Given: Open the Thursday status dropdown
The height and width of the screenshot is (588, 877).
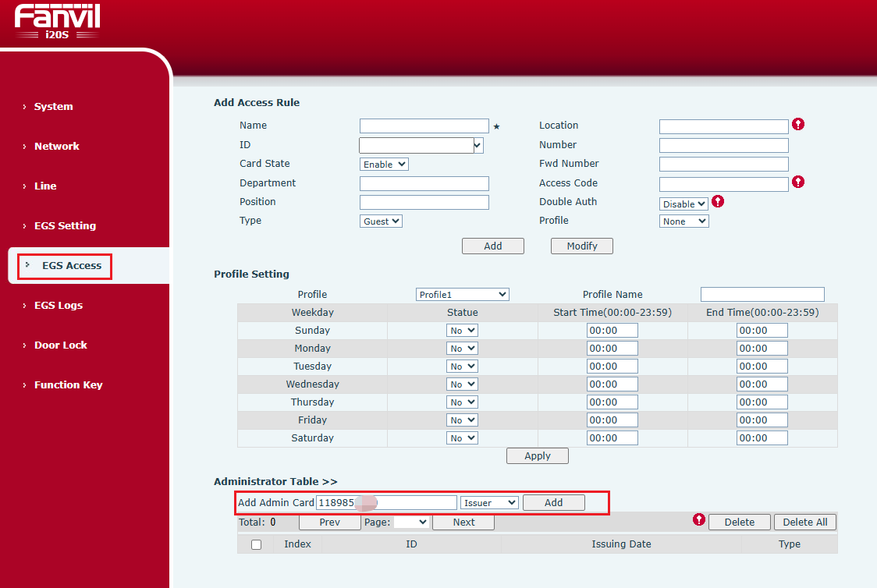Looking at the screenshot, I should (462, 402).
